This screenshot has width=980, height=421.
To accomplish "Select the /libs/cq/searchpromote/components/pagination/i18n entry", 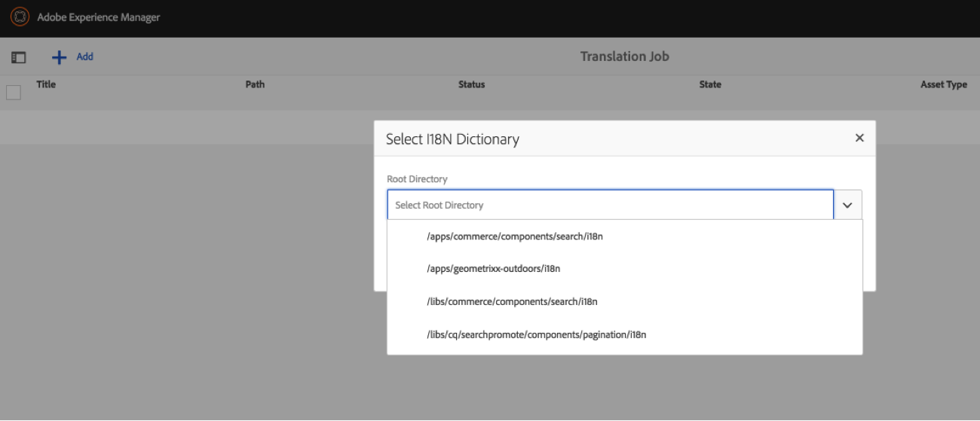I will pos(536,334).
